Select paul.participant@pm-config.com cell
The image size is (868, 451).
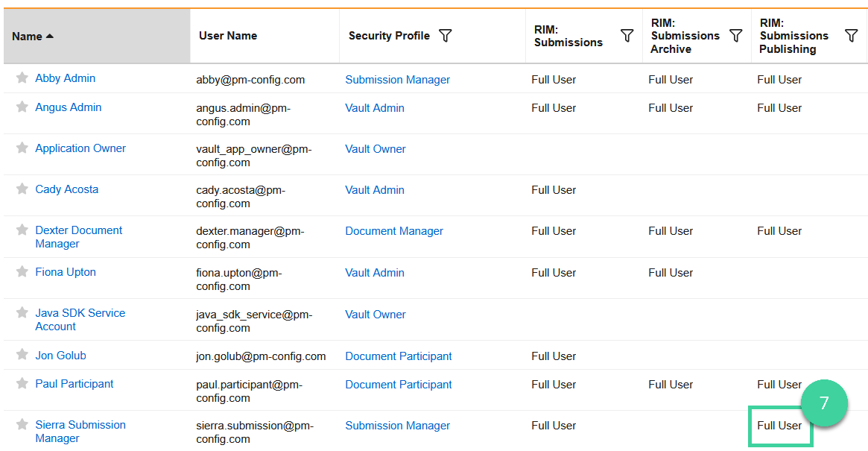249,391
